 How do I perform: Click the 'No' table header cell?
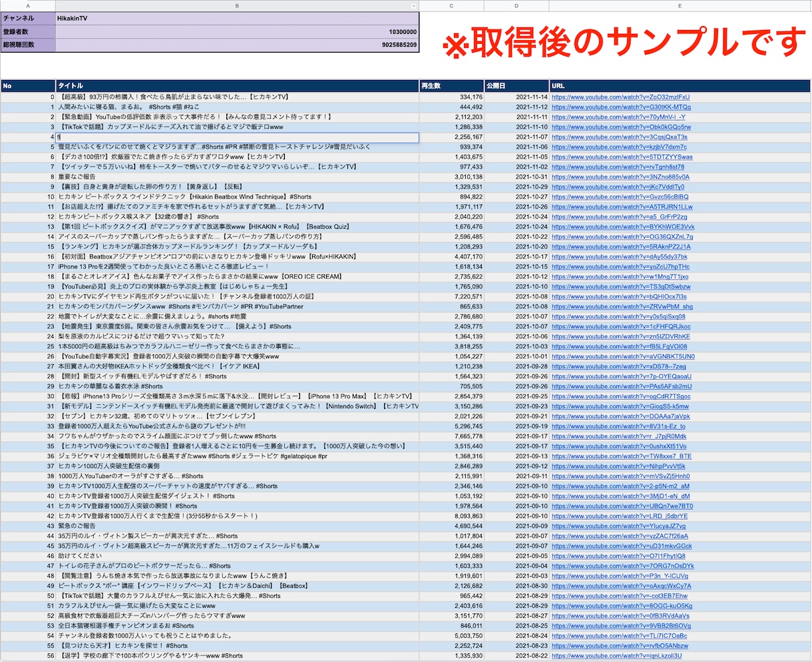28,86
